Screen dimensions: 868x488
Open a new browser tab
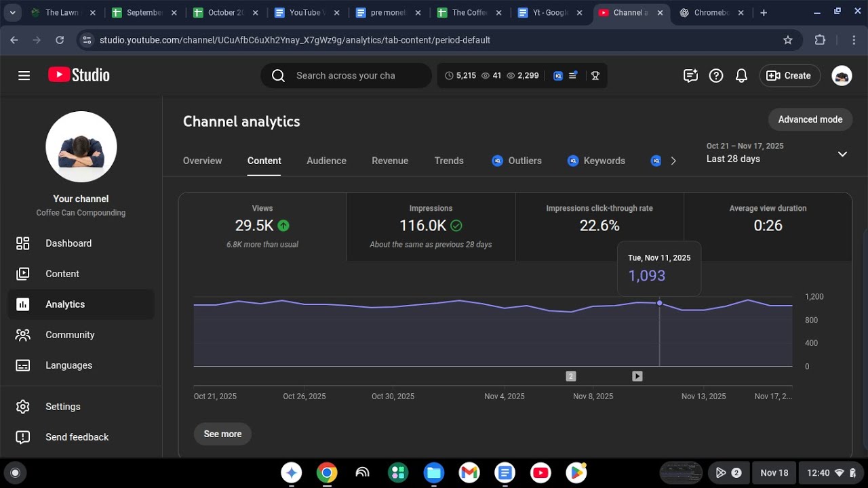point(764,13)
